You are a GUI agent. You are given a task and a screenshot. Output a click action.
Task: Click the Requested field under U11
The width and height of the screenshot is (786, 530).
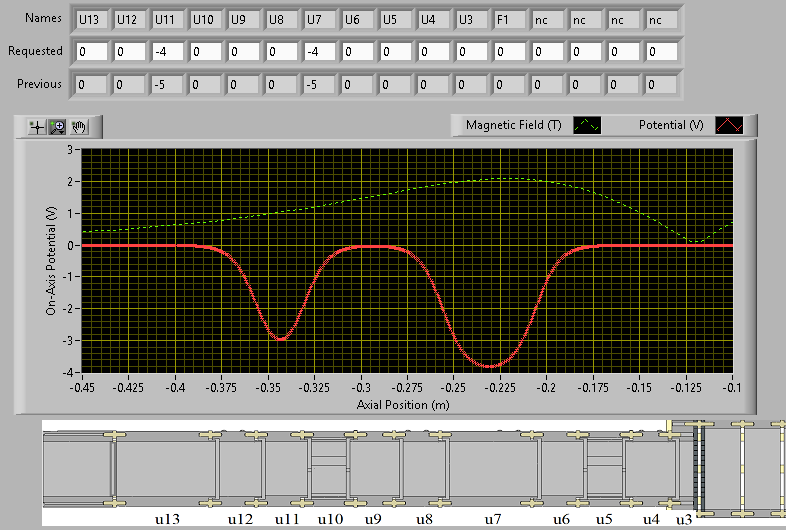click(168, 52)
